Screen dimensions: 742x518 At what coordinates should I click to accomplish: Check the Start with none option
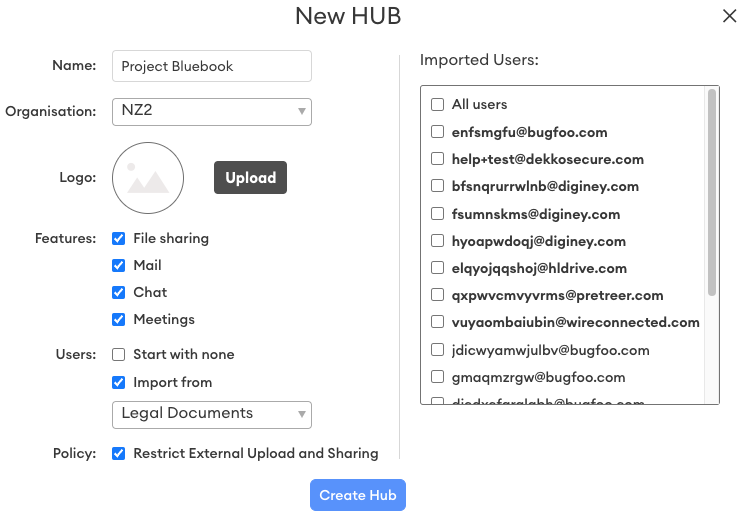click(x=118, y=354)
